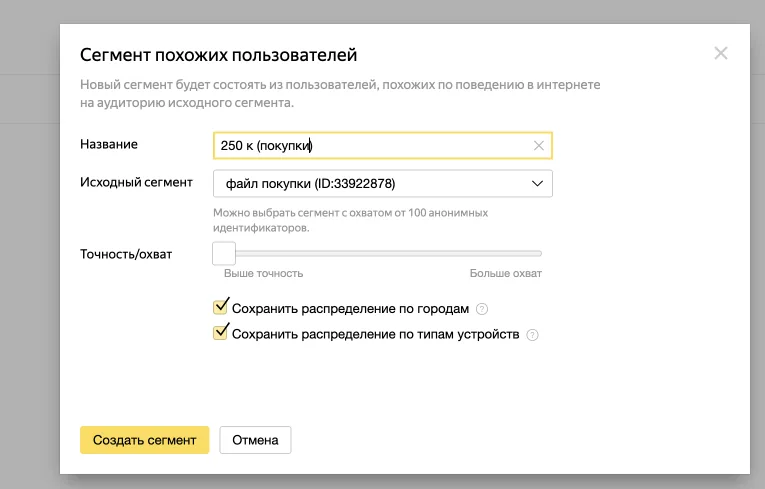Click the Создать сегмент button
Viewport: 765px width, 489px height.
pyautogui.click(x=144, y=440)
